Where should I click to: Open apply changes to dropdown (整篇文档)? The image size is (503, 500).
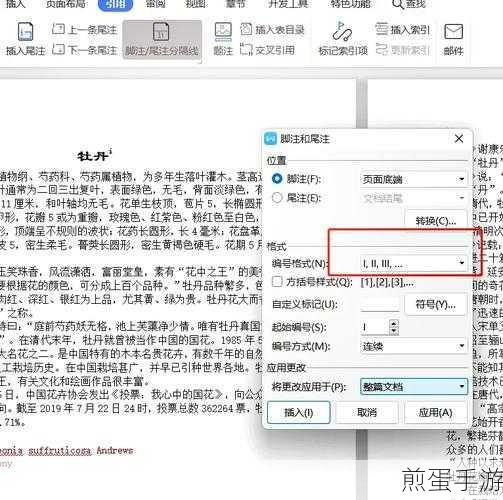[413, 387]
